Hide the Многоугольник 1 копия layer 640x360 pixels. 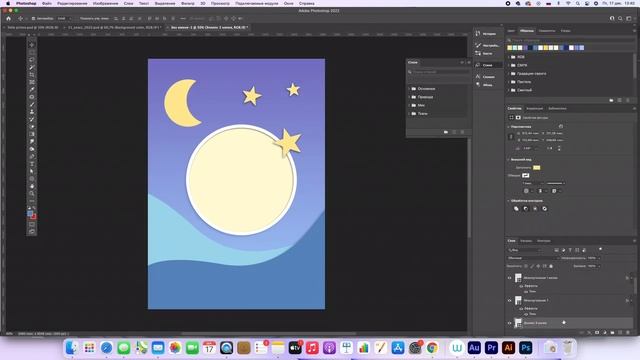(x=509, y=278)
